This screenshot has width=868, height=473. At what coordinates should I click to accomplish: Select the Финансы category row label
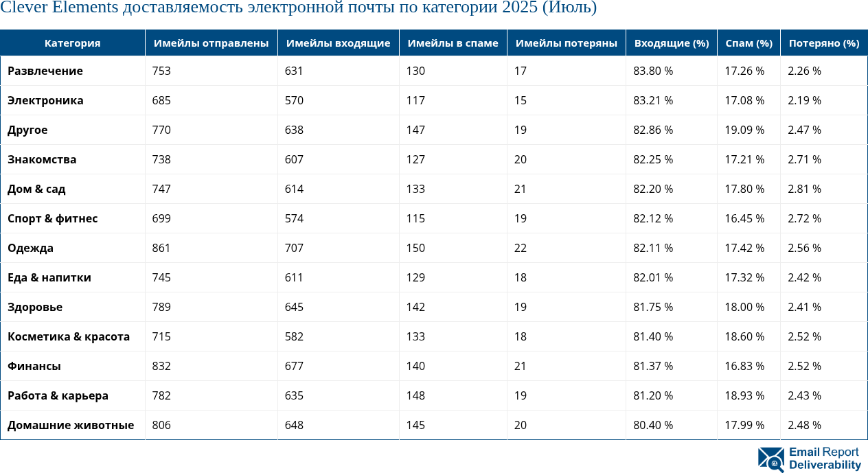34,366
